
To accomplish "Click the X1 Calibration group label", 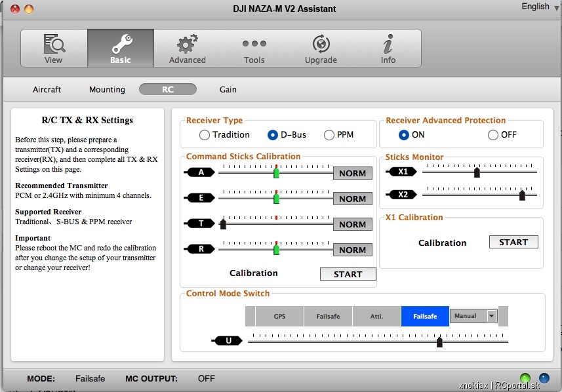I will click(x=414, y=218).
